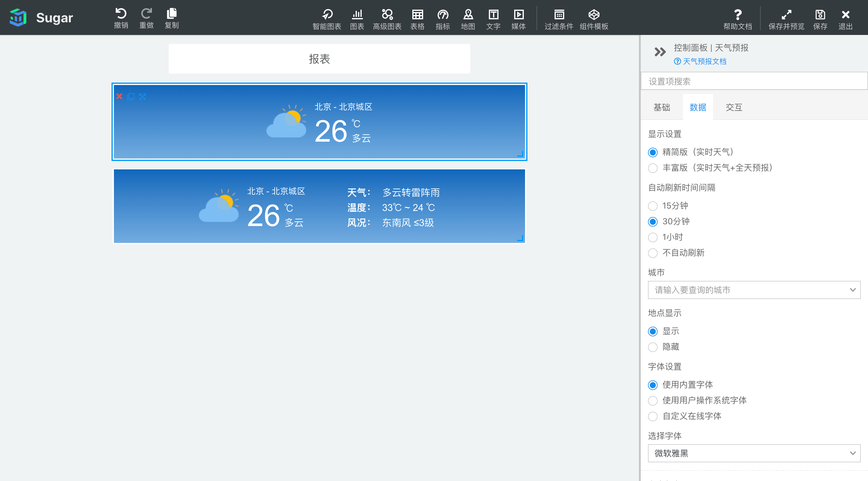Screen dimensions: 868x481
Task: Click 保存并预览 save and preview
Action: click(x=786, y=19)
